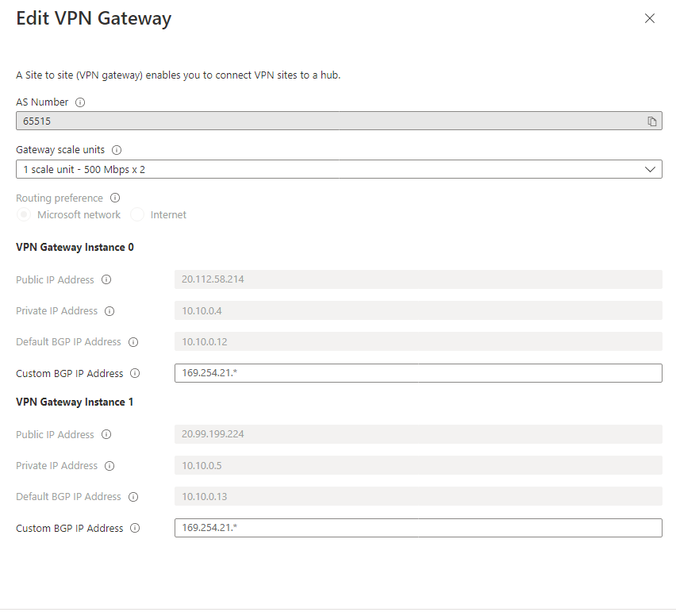Viewport: 676px width, 616px height.
Task: Select the Internet routing preference radio button
Action: pos(137,215)
